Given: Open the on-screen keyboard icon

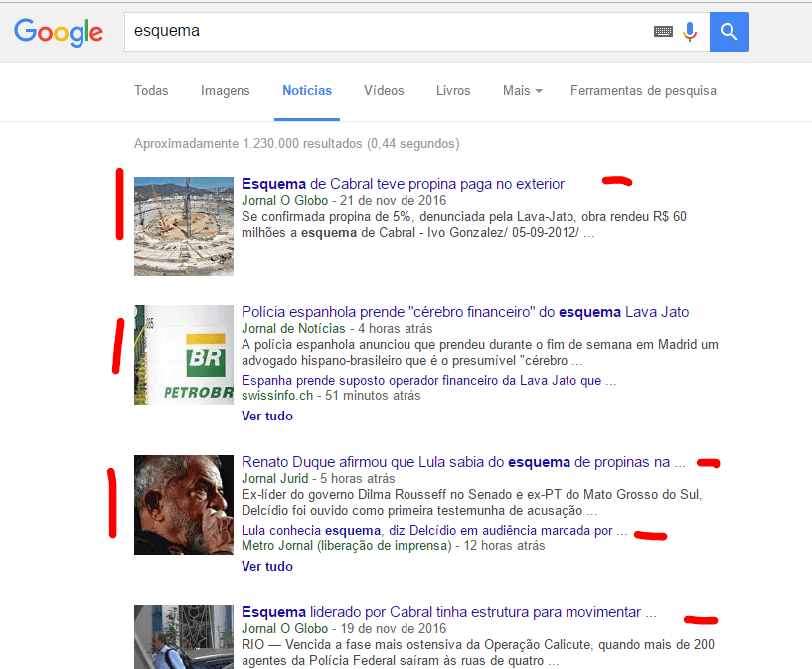Looking at the screenshot, I should [x=663, y=32].
